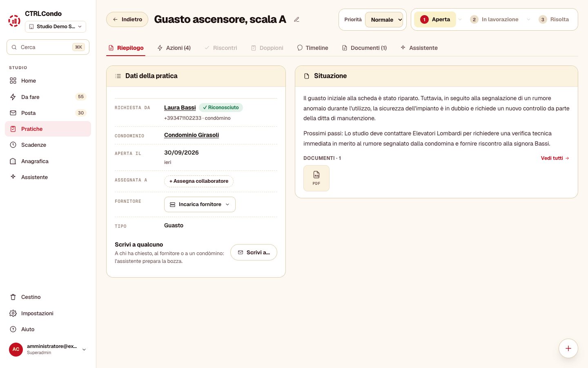
Task: Open the Laura Bassi contact link
Action: click(x=180, y=108)
